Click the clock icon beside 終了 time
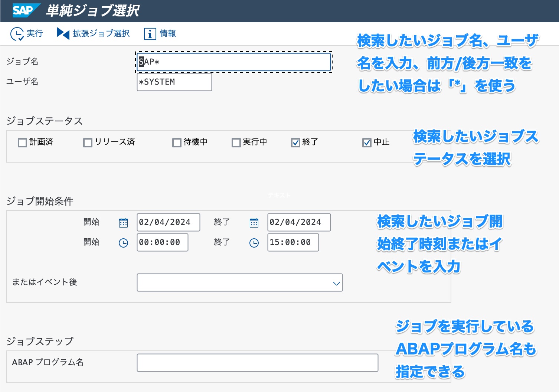559x392 pixels. [x=254, y=242]
